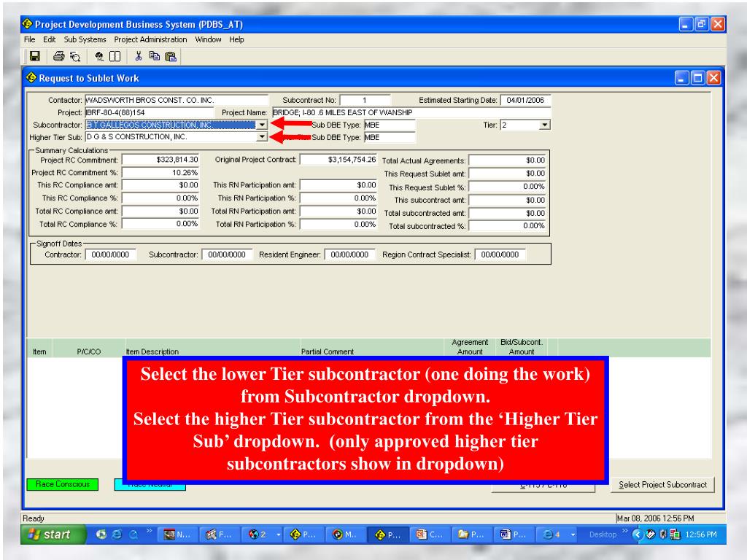Viewport: 747px width, 560px height.
Task: Click the 'Ready' status bar text
Action: pos(34,518)
